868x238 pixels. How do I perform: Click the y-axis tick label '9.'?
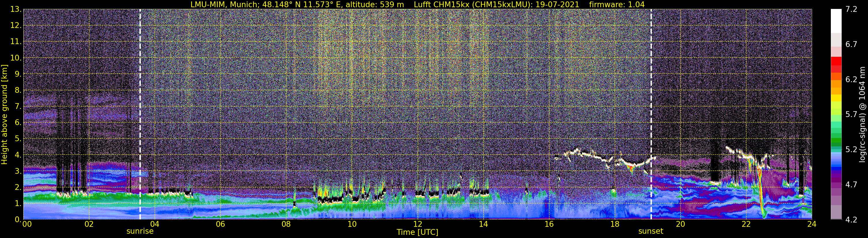(18, 74)
